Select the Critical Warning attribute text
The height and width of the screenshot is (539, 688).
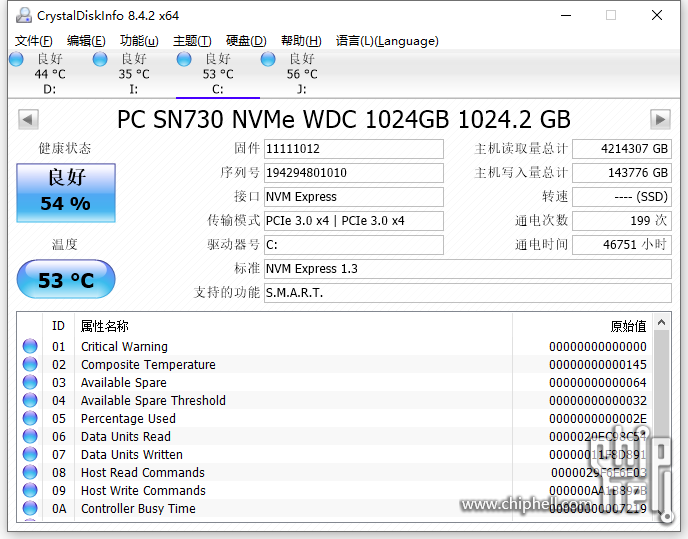point(124,347)
